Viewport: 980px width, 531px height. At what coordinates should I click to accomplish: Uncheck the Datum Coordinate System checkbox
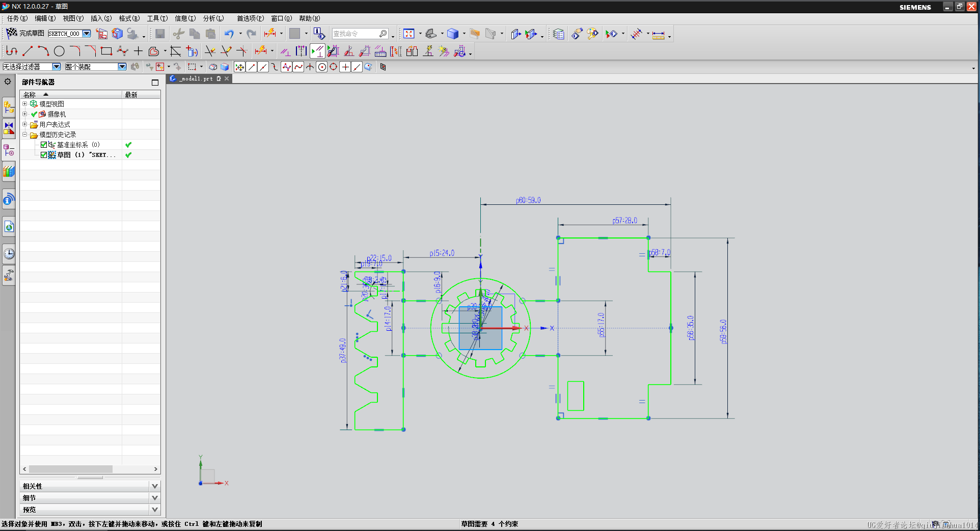[44, 145]
